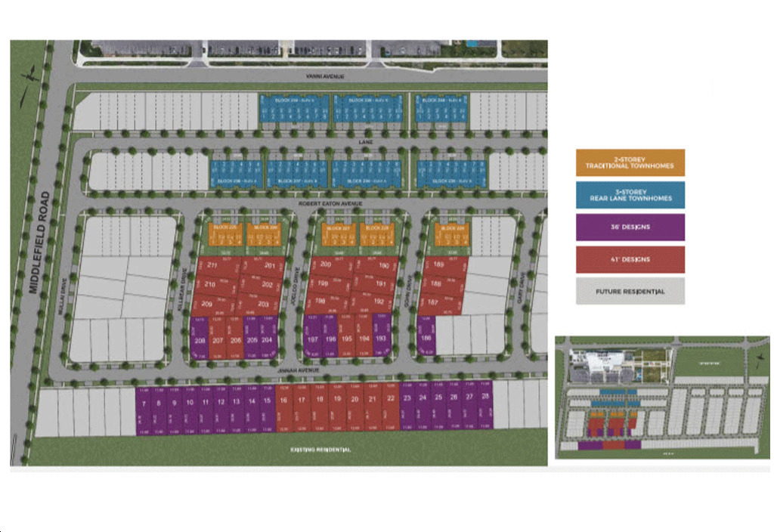Click lot 7 in the bottom row
This screenshot has height=532, width=774.
pos(142,404)
